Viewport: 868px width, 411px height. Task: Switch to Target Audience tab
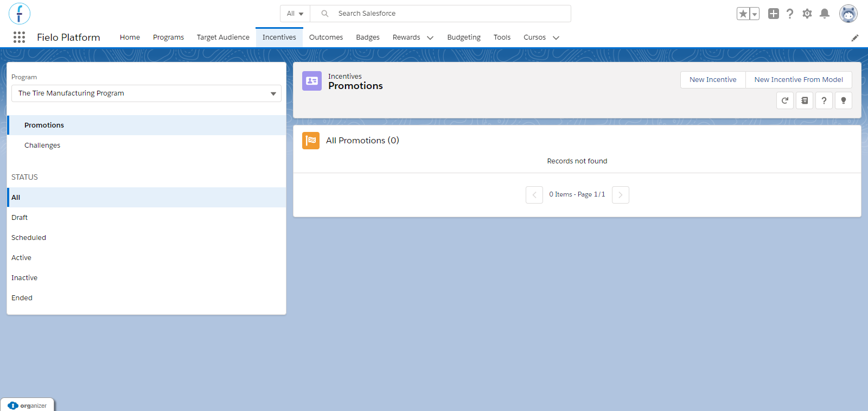pos(223,37)
